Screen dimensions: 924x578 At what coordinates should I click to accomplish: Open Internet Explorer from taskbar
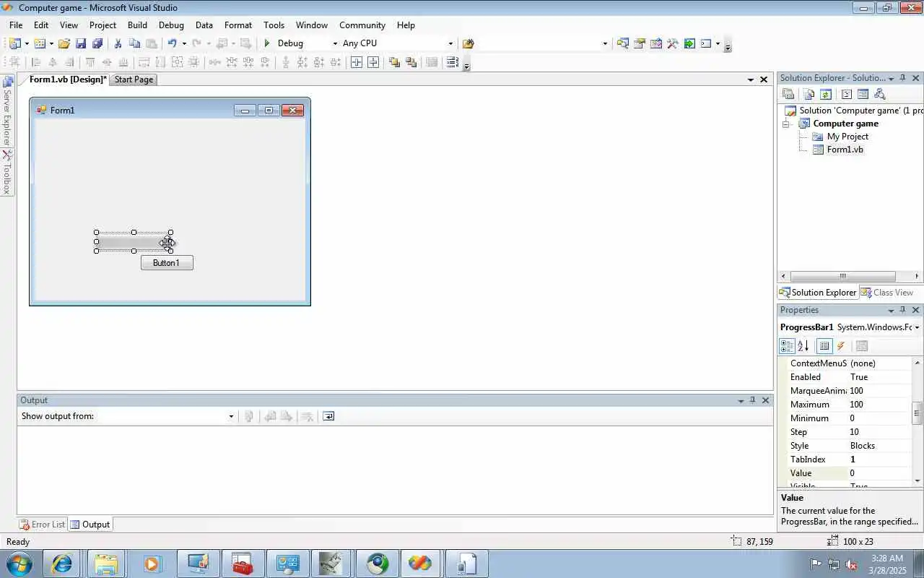[62, 564]
